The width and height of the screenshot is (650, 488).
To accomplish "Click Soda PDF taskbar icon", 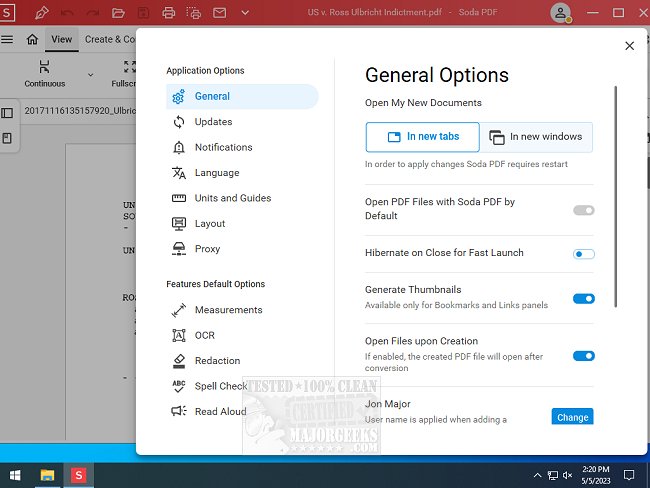I will [78, 475].
